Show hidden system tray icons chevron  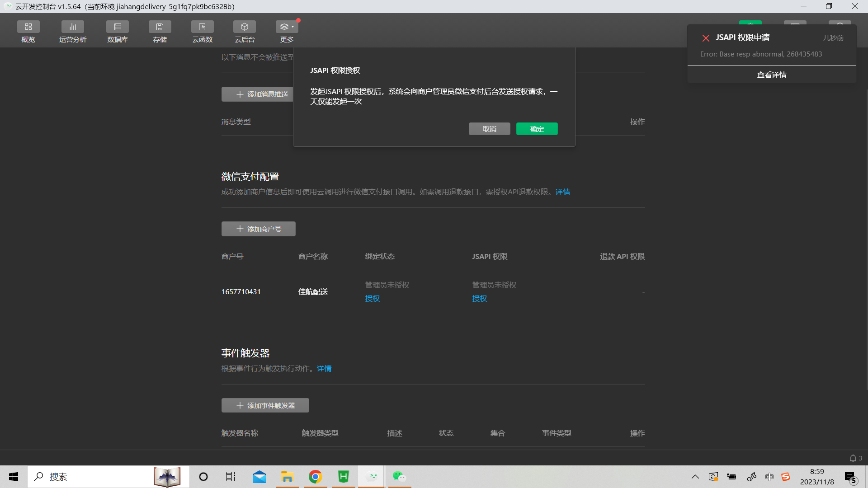click(x=695, y=477)
